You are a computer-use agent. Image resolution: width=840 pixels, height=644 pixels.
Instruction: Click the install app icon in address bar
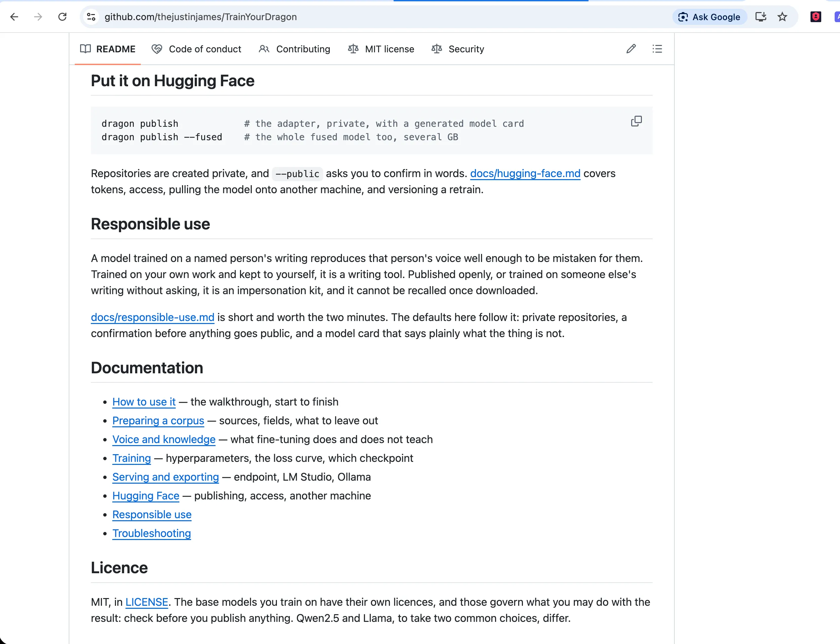(761, 17)
